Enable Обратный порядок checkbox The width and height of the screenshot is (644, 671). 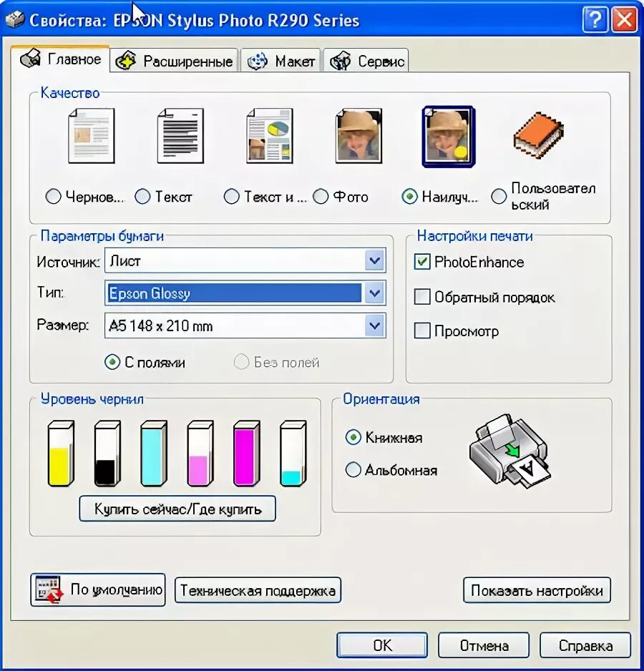[x=422, y=297]
